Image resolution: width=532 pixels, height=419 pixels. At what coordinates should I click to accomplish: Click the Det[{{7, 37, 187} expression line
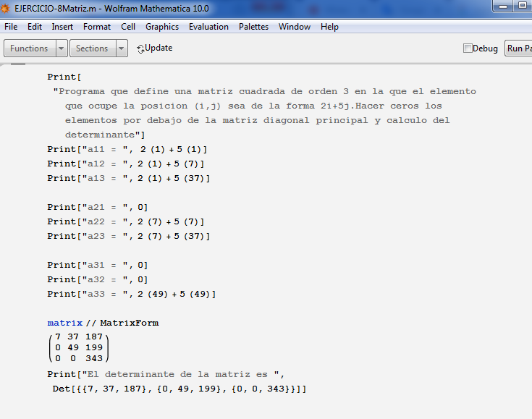(x=180, y=389)
